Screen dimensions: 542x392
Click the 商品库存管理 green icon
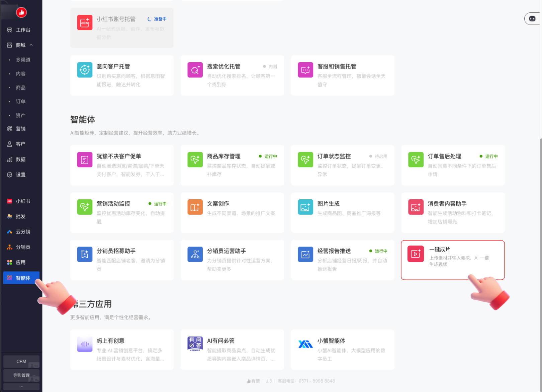[x=195, y=160]
